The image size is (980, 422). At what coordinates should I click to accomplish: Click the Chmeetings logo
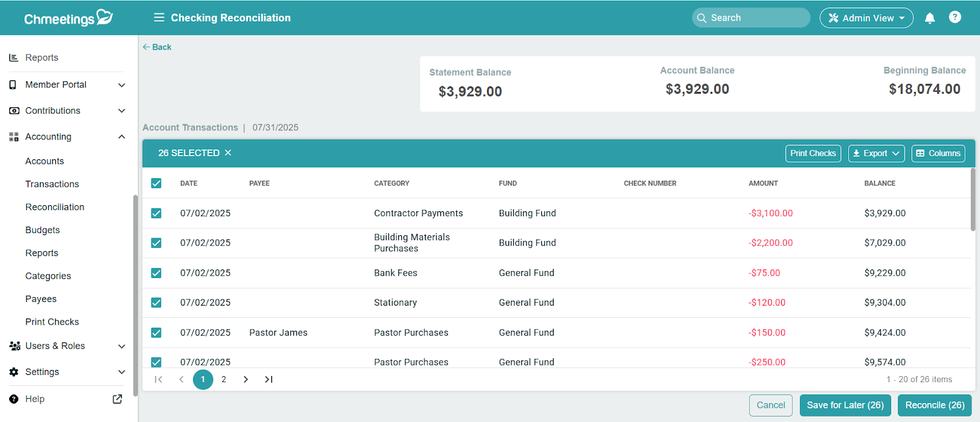(68, 18)
